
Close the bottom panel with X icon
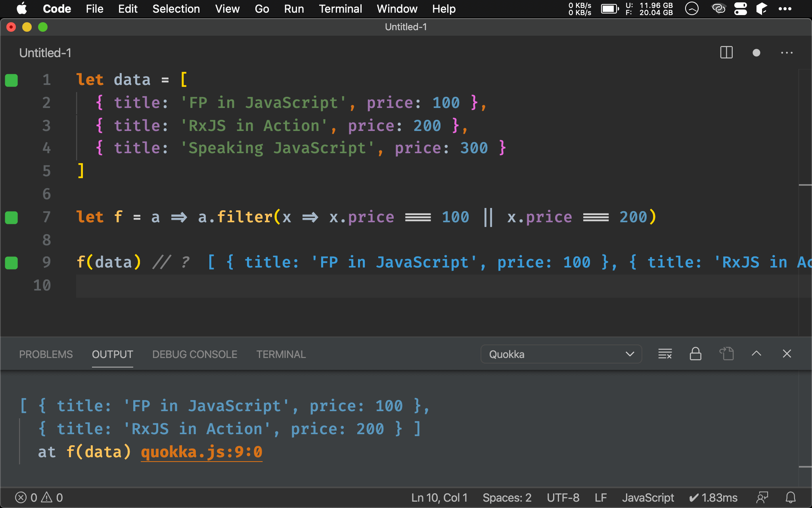point(787,354)
